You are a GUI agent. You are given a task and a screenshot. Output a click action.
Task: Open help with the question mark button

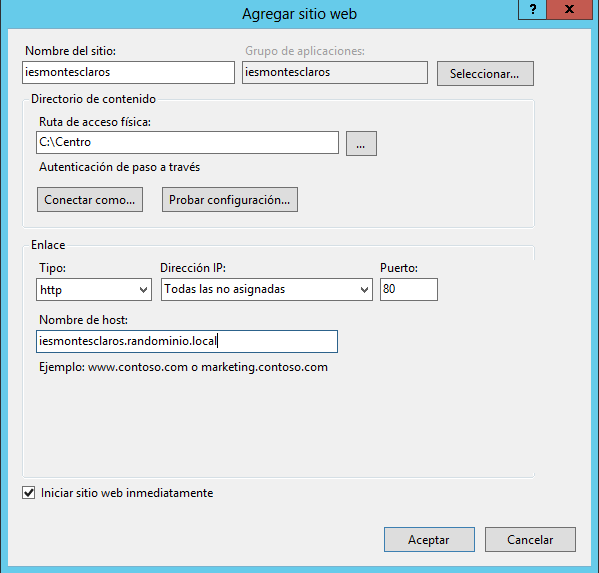[x=533, y=9]
